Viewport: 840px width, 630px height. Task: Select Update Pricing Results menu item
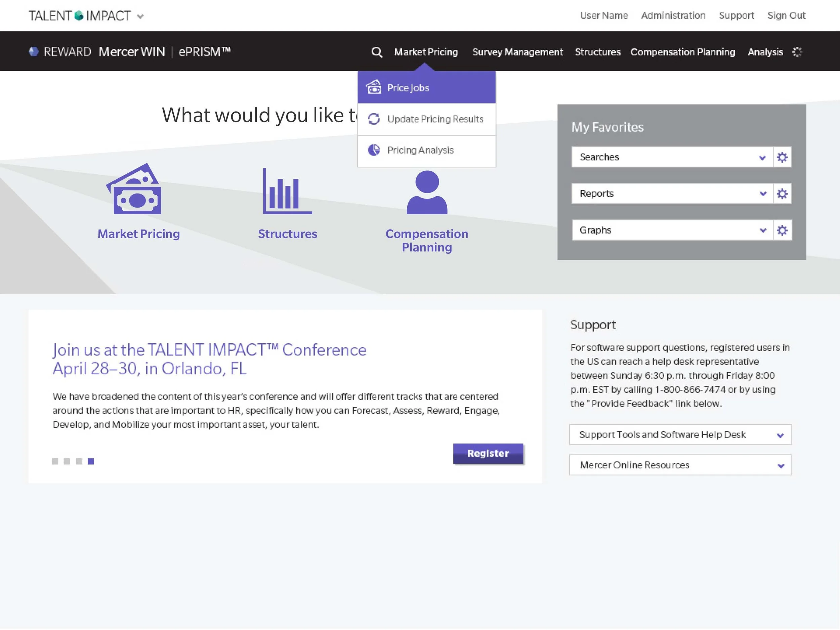point(426,119)
